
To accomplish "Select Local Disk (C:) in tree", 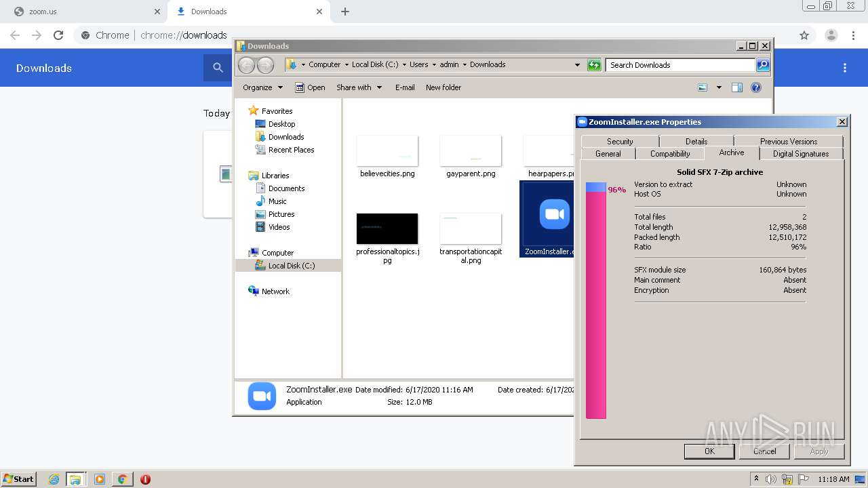I will click(x=292, y=266).
